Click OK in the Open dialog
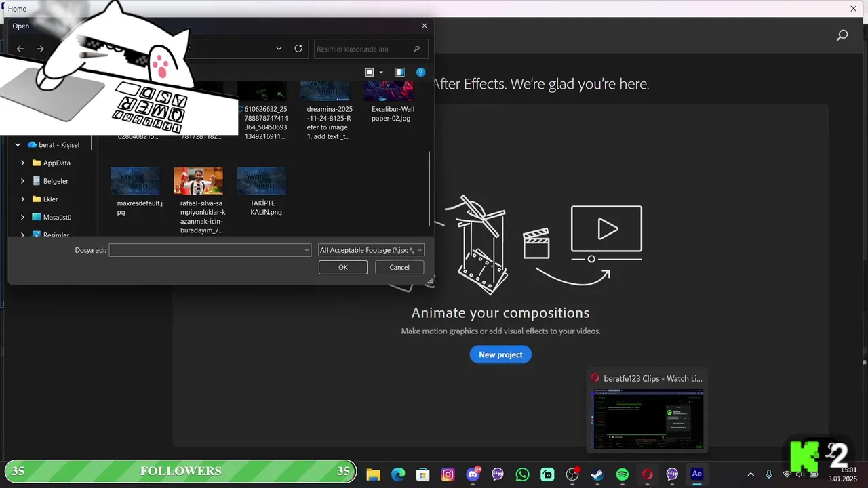The width and height of the screenshot is (868, 488). coord(343,268)
